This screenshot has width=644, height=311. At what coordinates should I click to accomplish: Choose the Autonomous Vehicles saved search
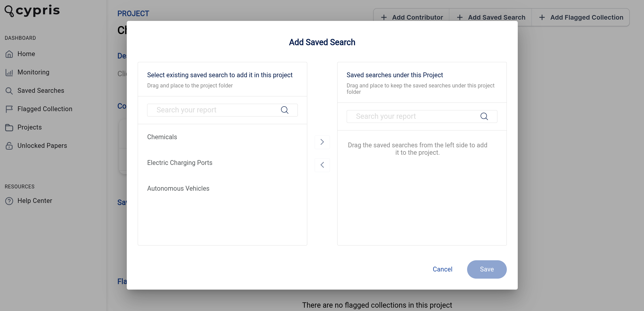click(x=178, y=188)
